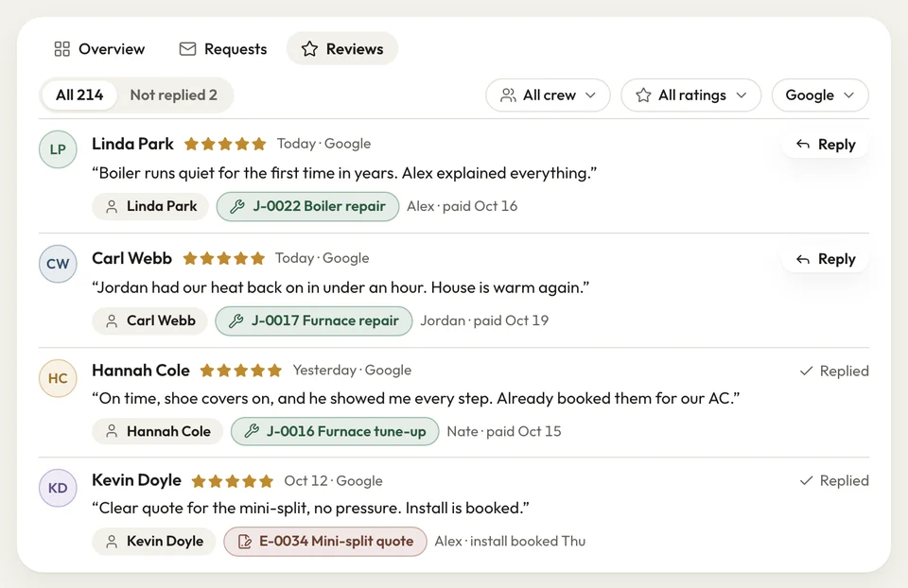Click person icon in Carl Webb chip
This screenshot has height=588, width=908.
click(112, 321)
